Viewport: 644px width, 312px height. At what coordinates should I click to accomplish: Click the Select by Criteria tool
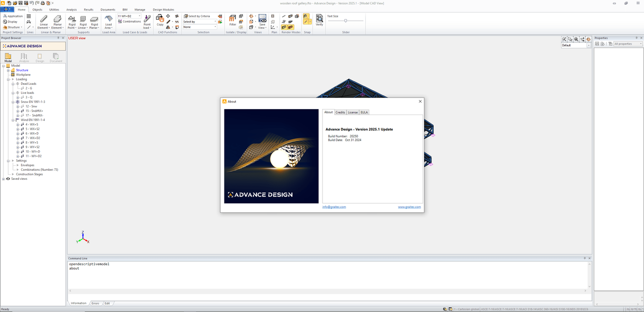pyautogui.click(x=197, y=16)
